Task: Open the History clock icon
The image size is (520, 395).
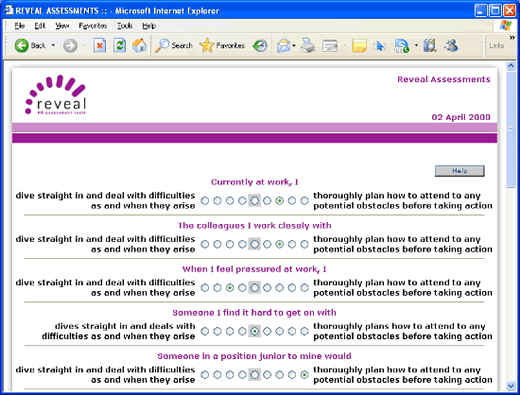Action: click(260, 46)
